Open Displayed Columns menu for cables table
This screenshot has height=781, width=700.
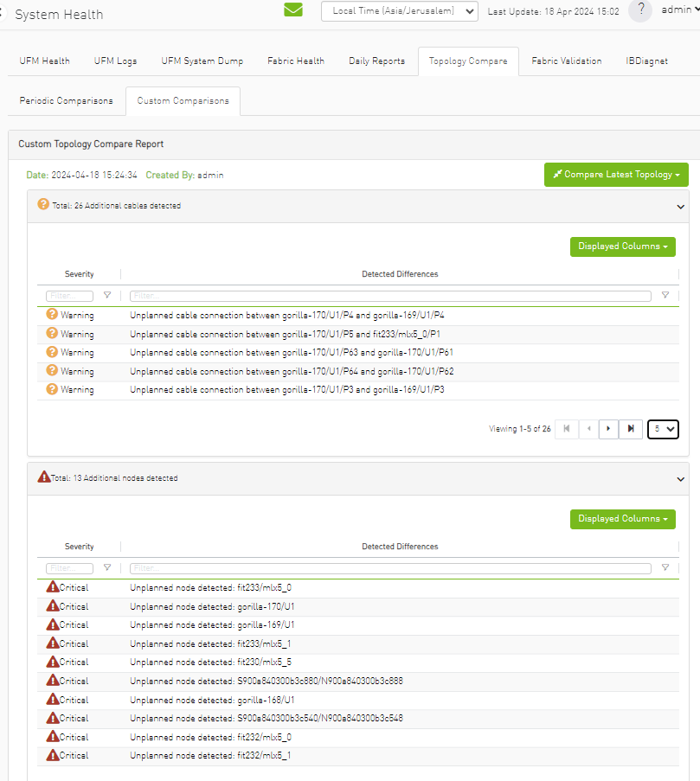pos(622,246)
